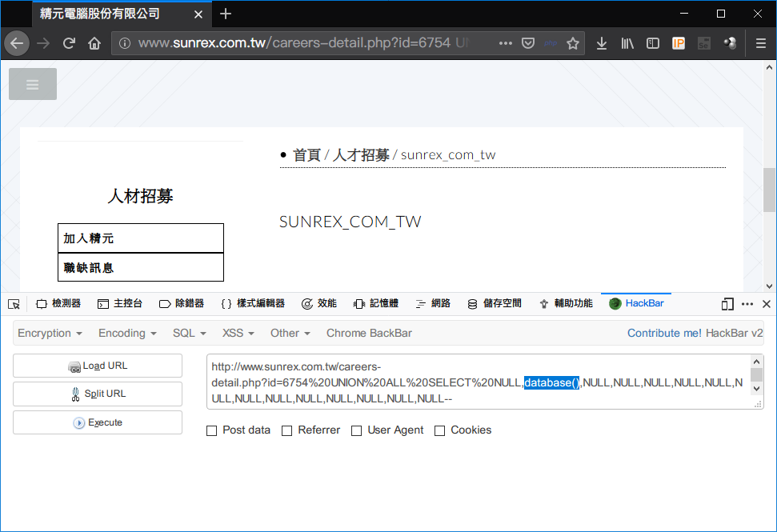Open the 儲存空間 storage tab
This screenshot has height=532, width=777.
[495, 304]
